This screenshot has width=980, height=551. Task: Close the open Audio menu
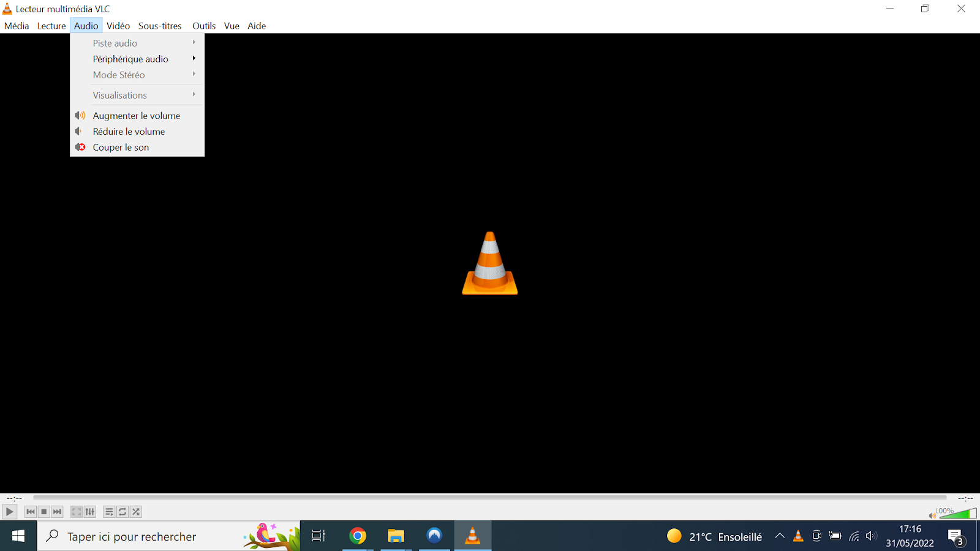tap(86, 26)
